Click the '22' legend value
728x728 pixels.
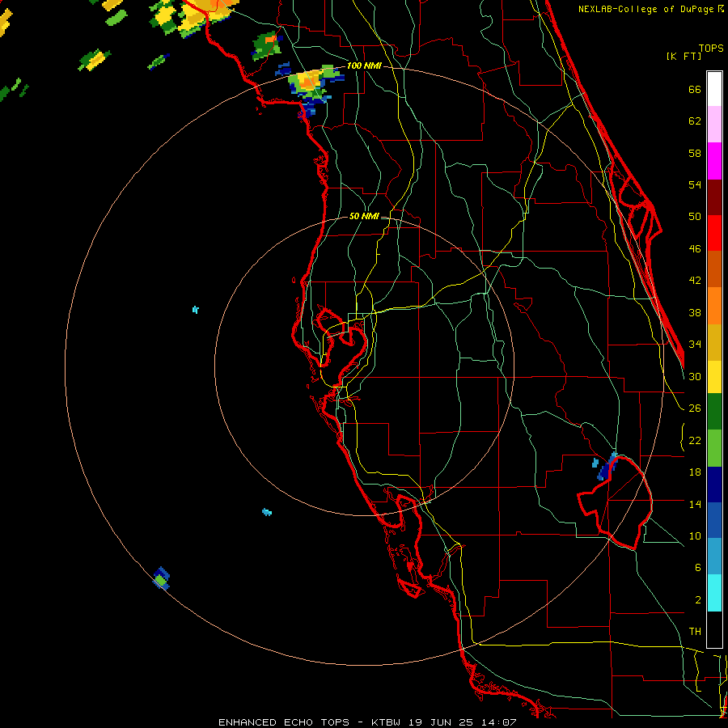[695, 441]
